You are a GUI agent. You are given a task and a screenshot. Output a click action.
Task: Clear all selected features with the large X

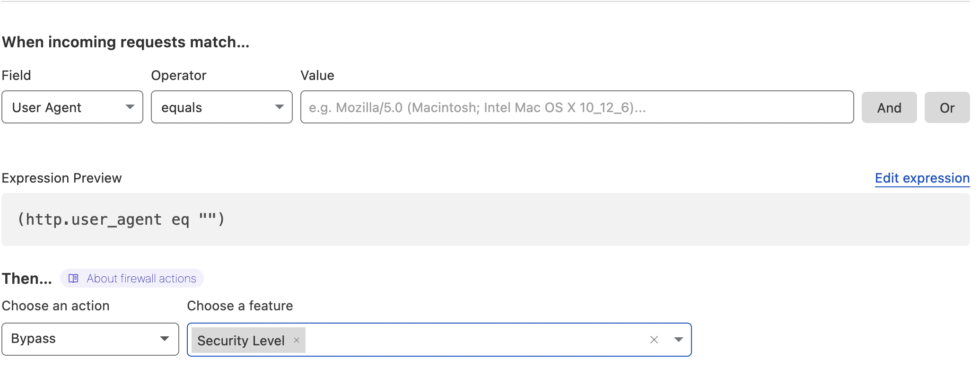pyautogui.click(x=654, y=340)
